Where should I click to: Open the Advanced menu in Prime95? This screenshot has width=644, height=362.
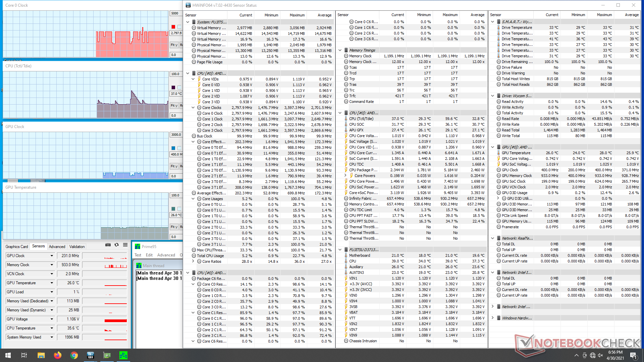(166, 255)
